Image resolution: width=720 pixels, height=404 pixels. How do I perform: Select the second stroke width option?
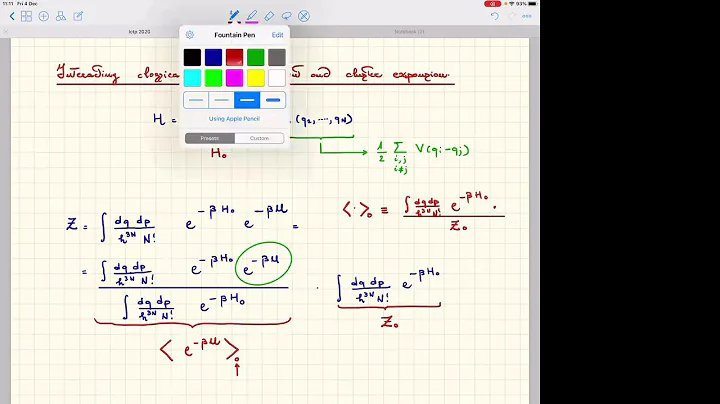(221, 100)
